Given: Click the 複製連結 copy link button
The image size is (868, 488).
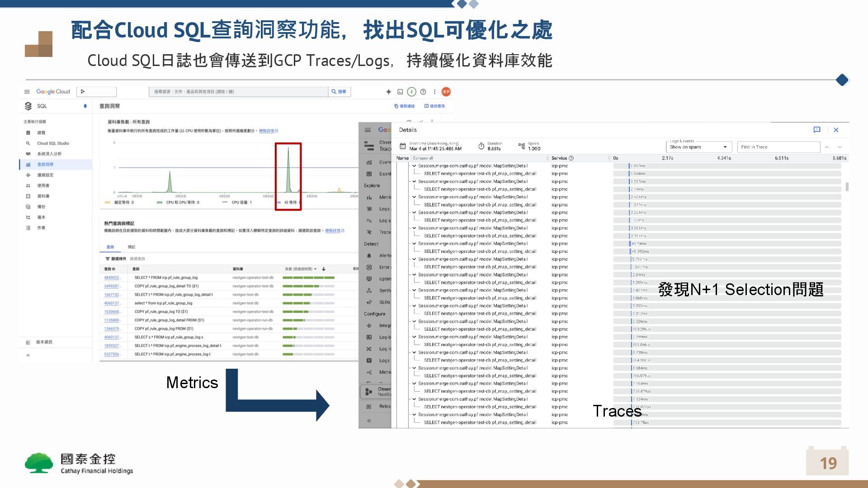Looking at the screenshot, I should (x=405, y=106).
